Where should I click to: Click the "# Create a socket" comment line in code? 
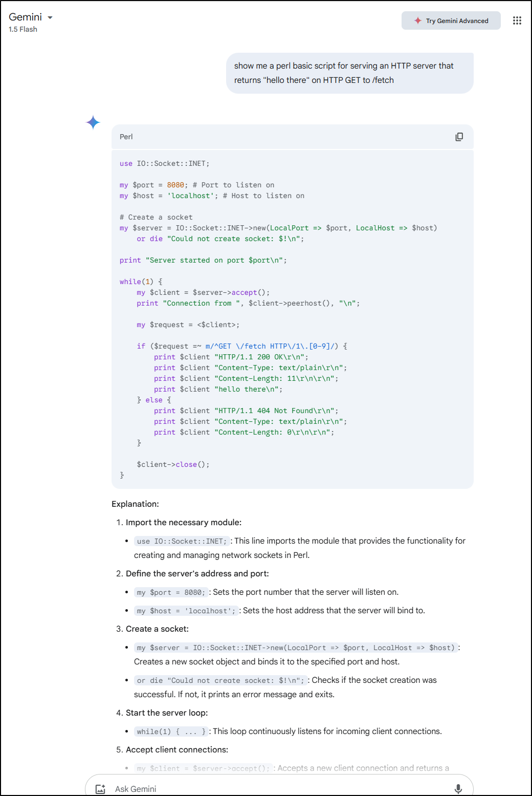[156, 218]
